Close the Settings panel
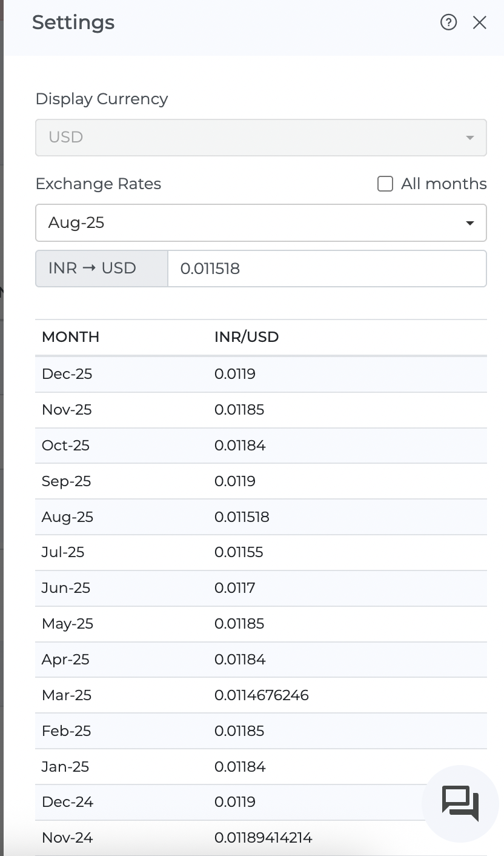 click(480, 22)
